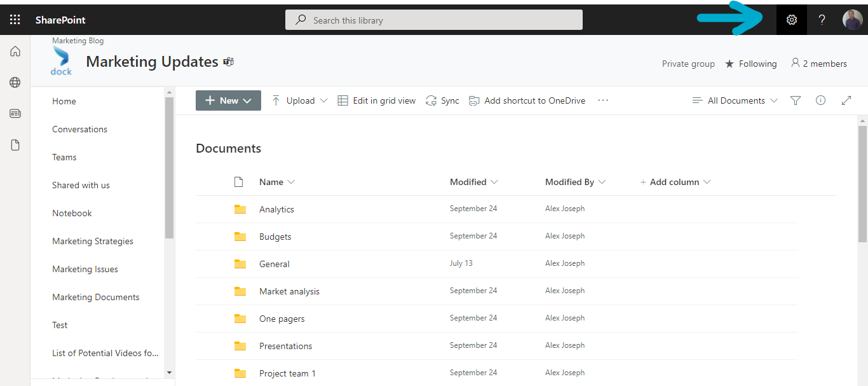Open the Modified column sort dropdown
Screen dimensions: 868x386
pos(473,182)
